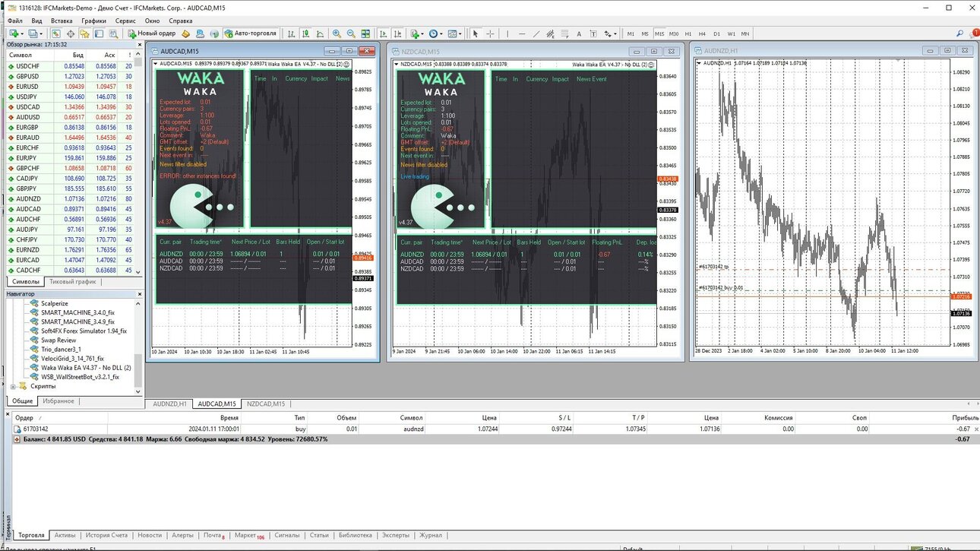This screenshot has width=980, height=551.
Task: Open the search magnifier icon at top right
Action: click(960, 33)
